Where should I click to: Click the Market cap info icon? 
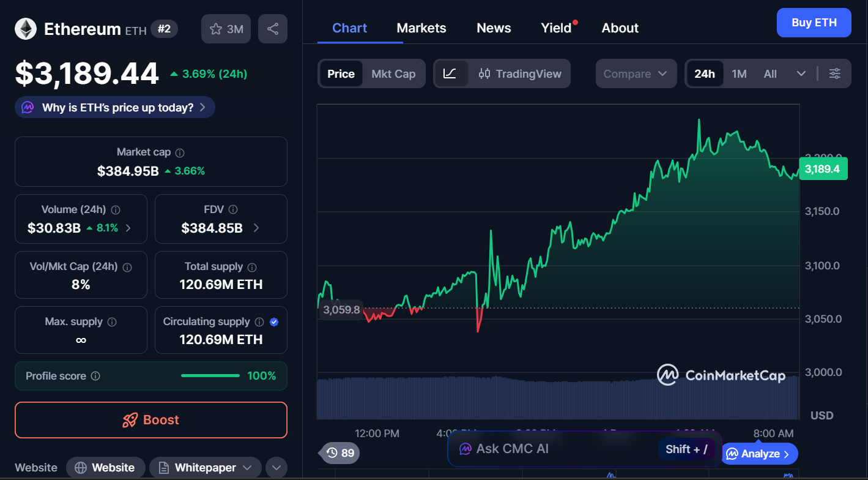180,152
